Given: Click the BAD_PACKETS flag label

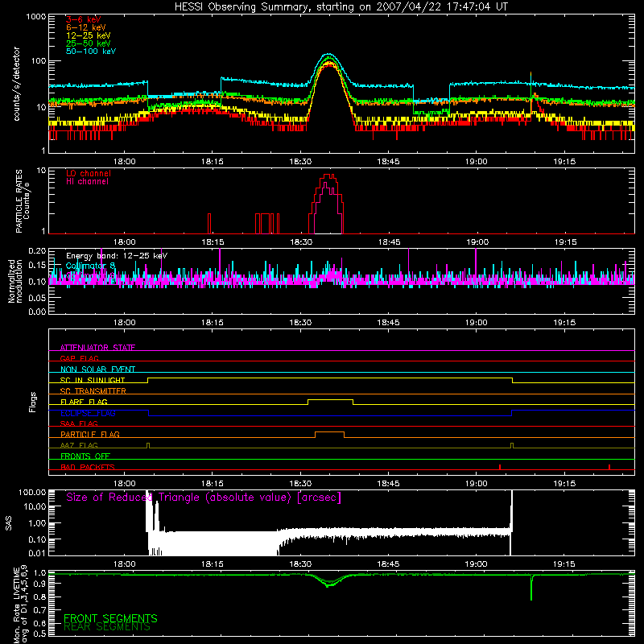Looking at the screenshot, I should pos(87,467).
